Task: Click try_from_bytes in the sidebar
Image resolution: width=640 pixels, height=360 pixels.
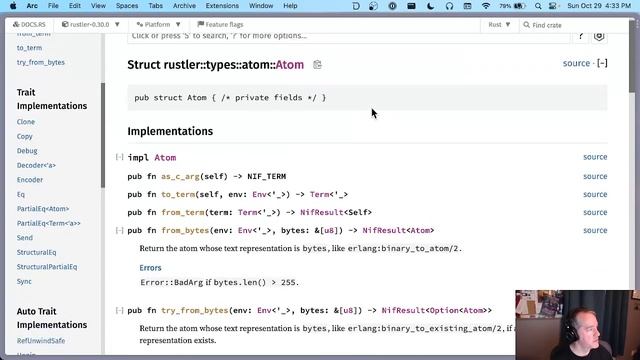Action: click(41, 62)
